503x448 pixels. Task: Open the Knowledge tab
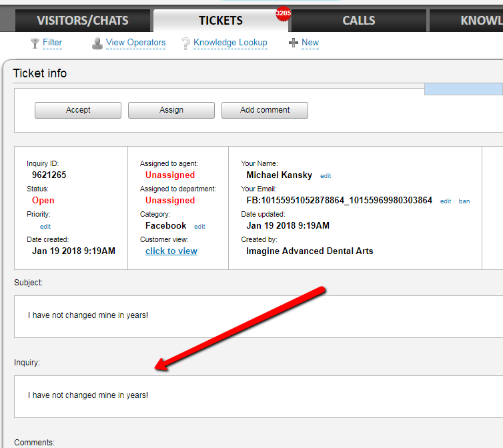pos(480,21)
